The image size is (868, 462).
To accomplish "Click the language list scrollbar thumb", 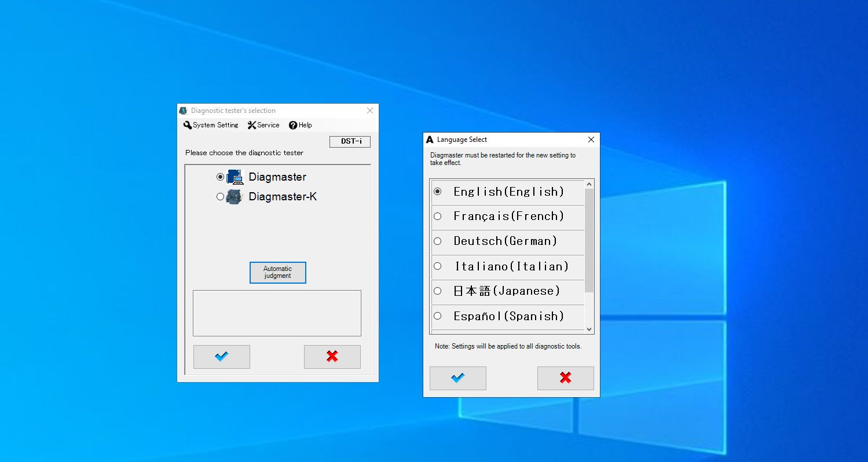I will [589, 241].
